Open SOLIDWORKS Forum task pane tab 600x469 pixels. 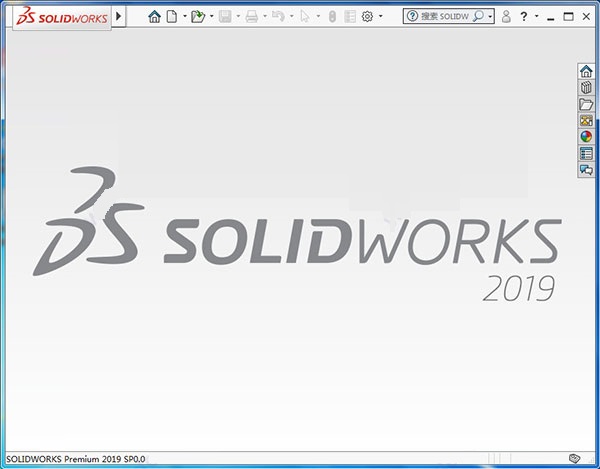click(586, 169)
